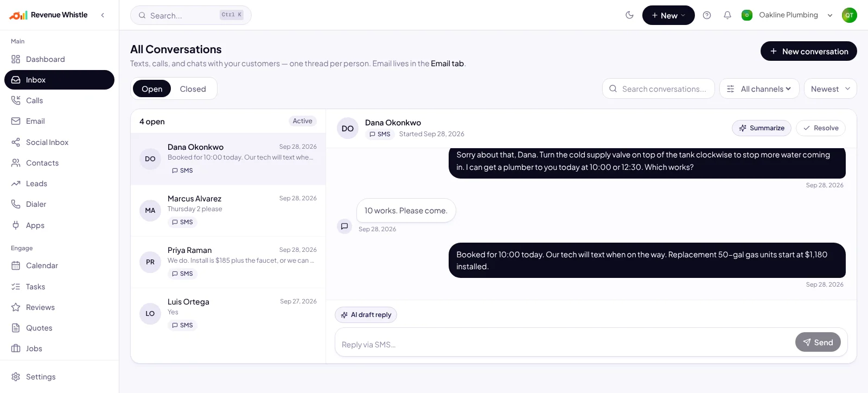Viewport: 868px width, 393px height.
Task: Select the Dana Okonkwo thread in list
Action: pos(228,159)
